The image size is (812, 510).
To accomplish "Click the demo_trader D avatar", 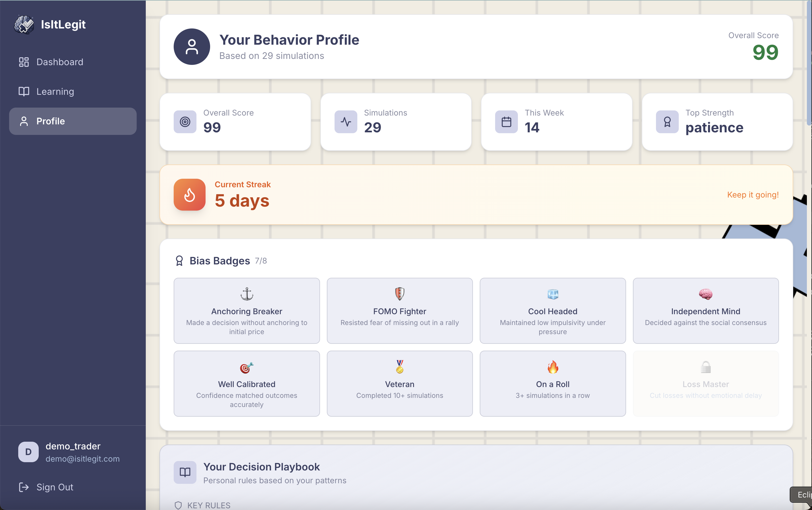I will [28, 452].
